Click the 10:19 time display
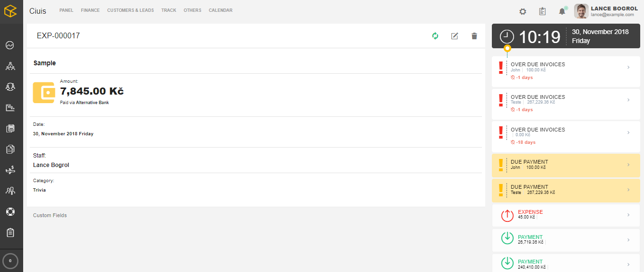 pyautogui.click(x=540, y=37)
